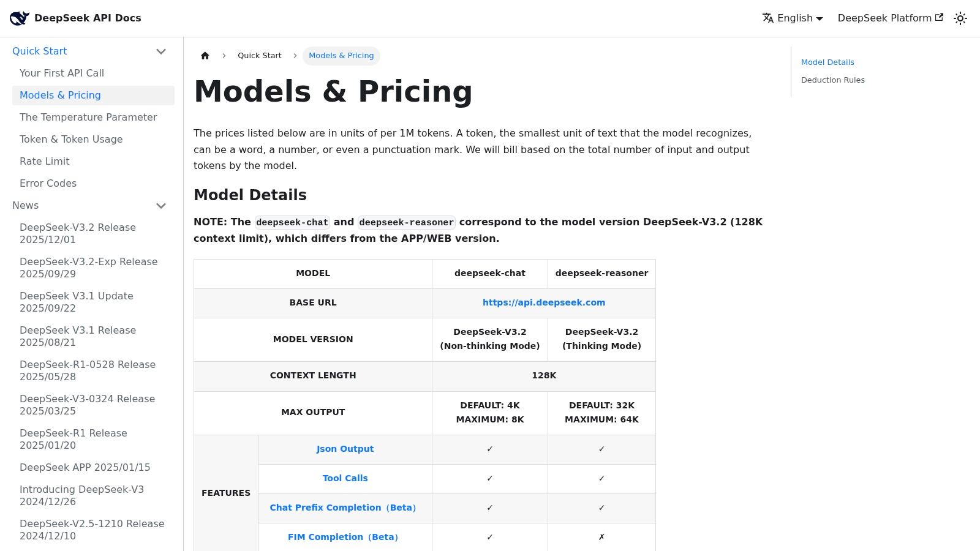The width and height of the screenshot is (980, 551).
Task: Open DeepSeek-V2.5-1210 Release 2024/12/10 news
Action: coord(93,530)
